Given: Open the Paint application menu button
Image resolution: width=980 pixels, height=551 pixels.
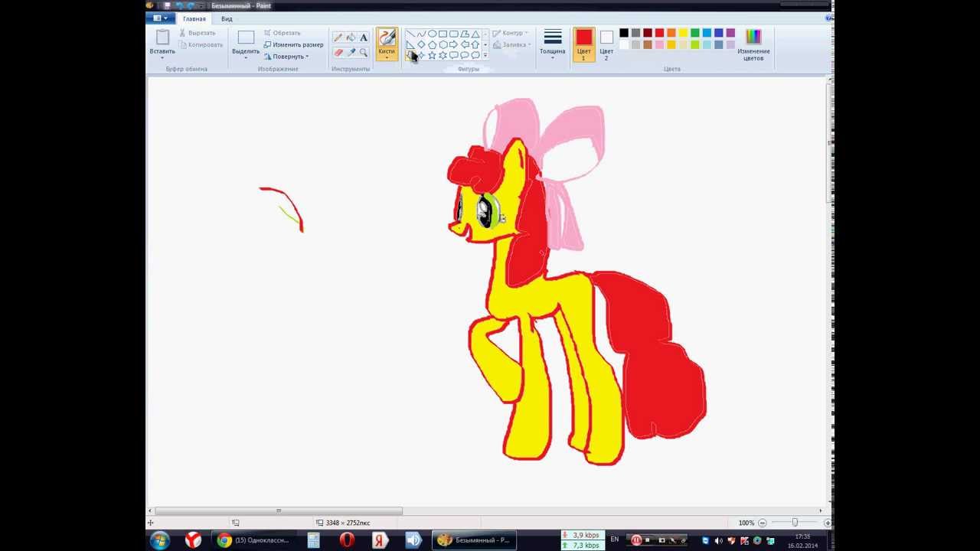Looking at the screenshot, I should click(161, 18).
